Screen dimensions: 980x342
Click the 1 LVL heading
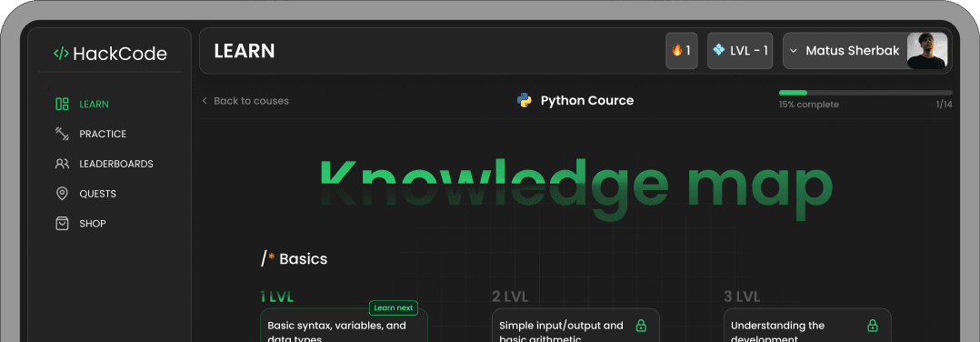coord(277,297)
